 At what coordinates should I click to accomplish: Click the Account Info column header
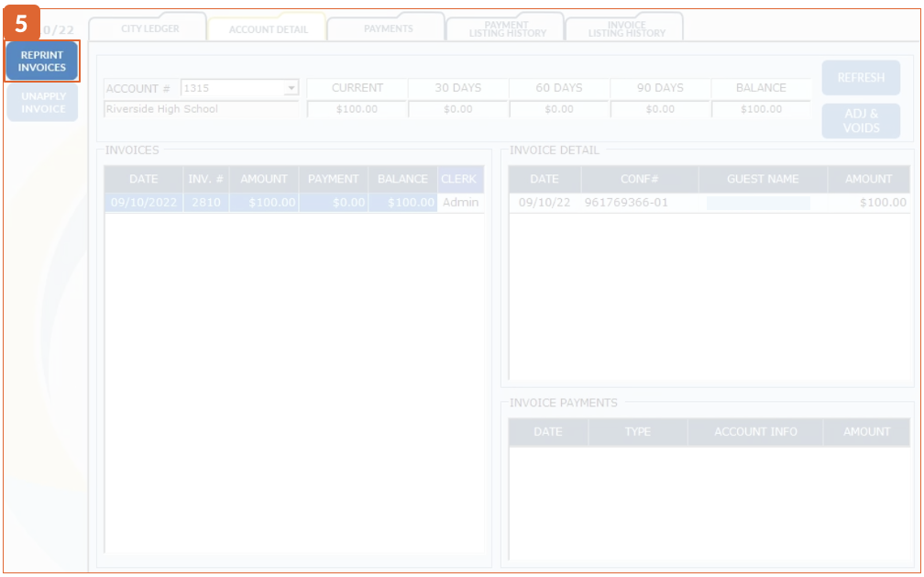pyautogui.click(x=755, y=431)
